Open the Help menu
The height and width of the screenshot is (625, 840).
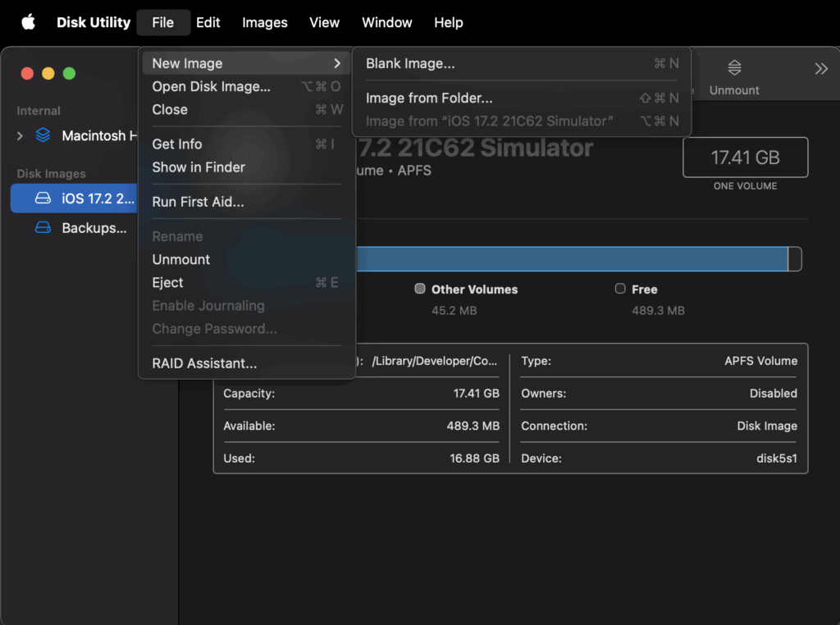coord(449,22)
